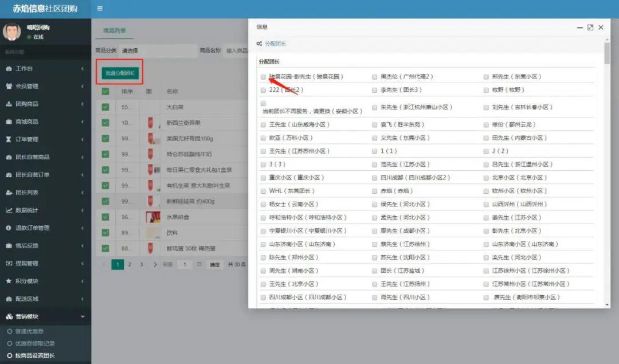Click the 分配团长 gears icon in dialog
The image size is (619, 364).
point(260,44)
